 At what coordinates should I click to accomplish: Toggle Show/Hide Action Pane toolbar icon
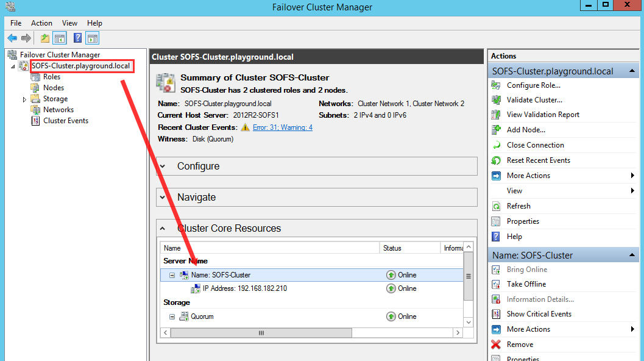point(93,38)
